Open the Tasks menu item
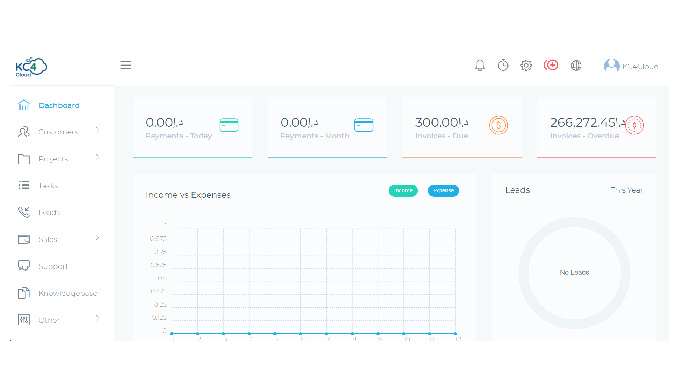 pos(48,186)
